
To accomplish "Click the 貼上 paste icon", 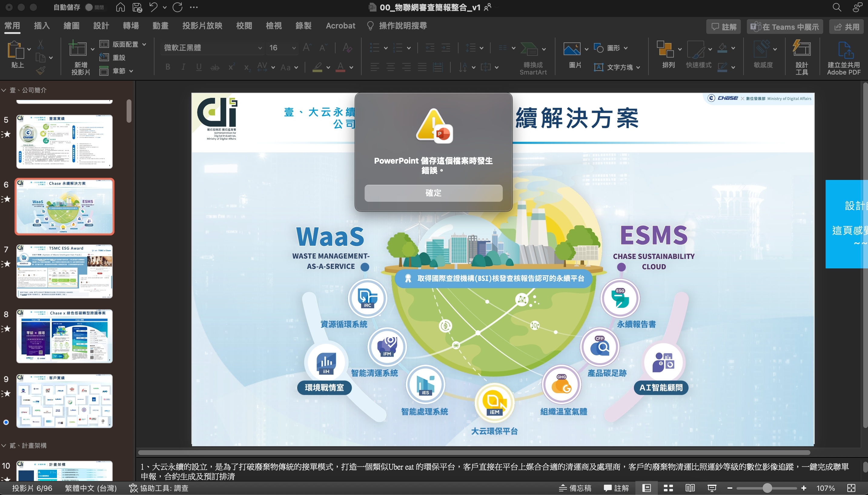I will click(16, 50).
